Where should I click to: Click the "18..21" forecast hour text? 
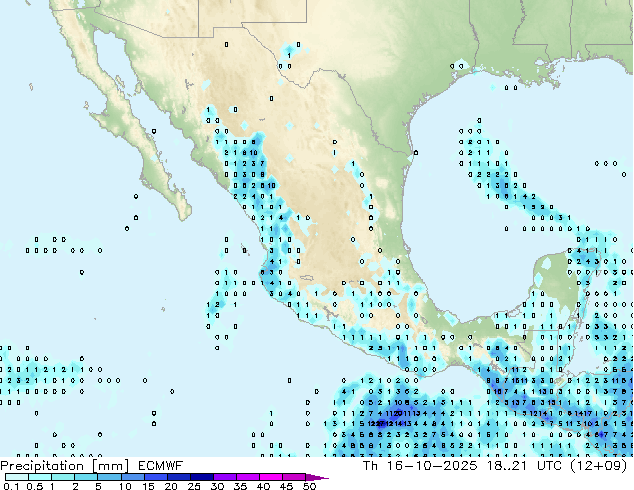[507, 466]
